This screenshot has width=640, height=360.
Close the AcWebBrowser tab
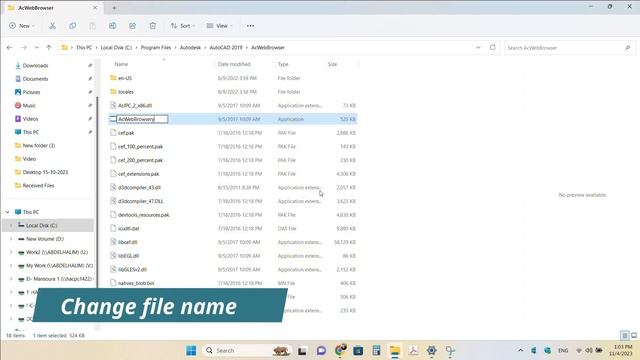(95, 8)
